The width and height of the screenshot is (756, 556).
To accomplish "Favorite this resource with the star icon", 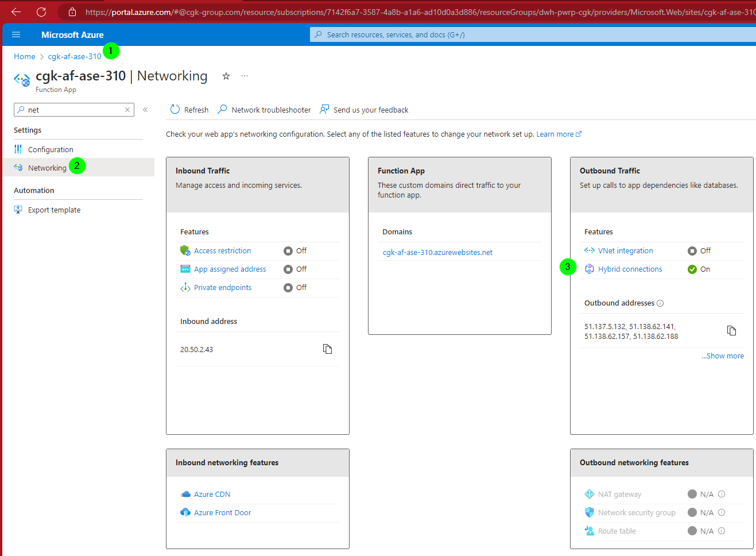I will point(226,76).
